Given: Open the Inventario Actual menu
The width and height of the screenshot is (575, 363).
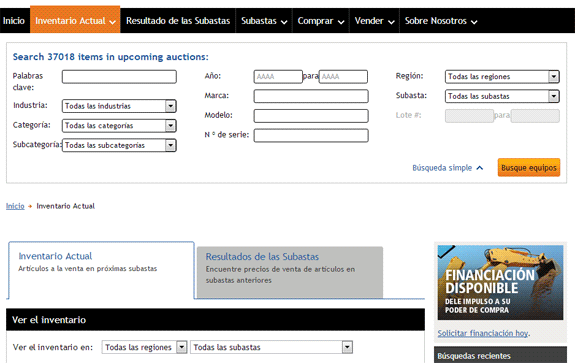Looking at the screenshot, I should 75,20.
